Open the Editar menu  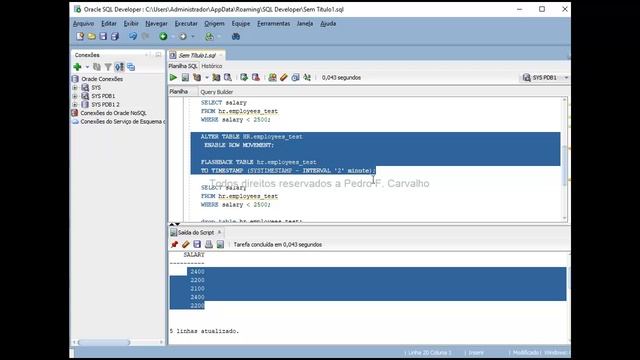tap(109, 23)
